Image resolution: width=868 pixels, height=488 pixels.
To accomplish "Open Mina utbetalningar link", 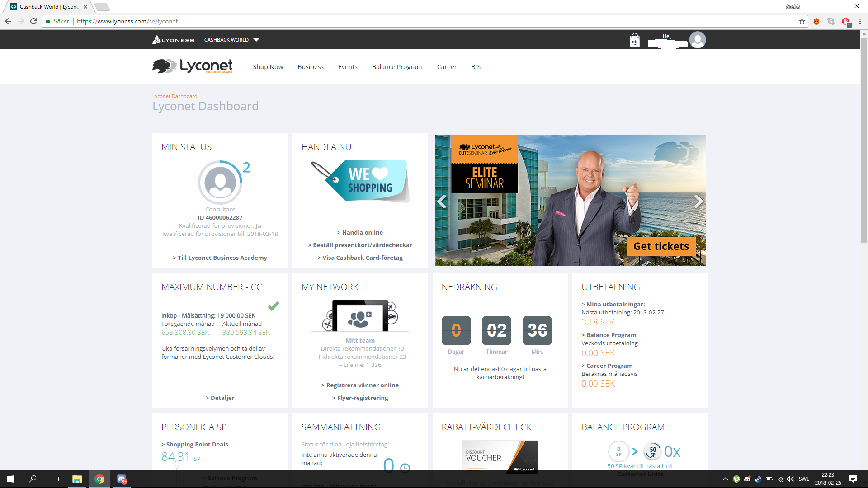I will [613, 304].
